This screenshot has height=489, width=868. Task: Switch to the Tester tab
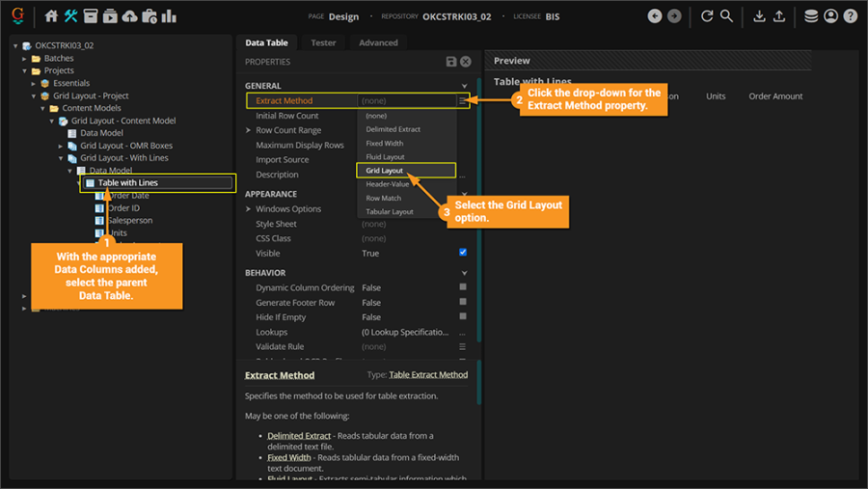[323, 42]
